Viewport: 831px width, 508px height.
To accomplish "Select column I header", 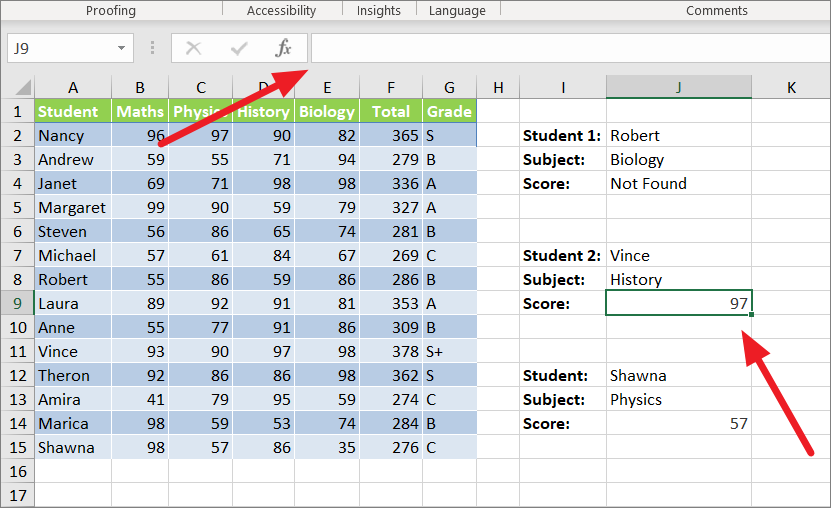I will 563,87.
